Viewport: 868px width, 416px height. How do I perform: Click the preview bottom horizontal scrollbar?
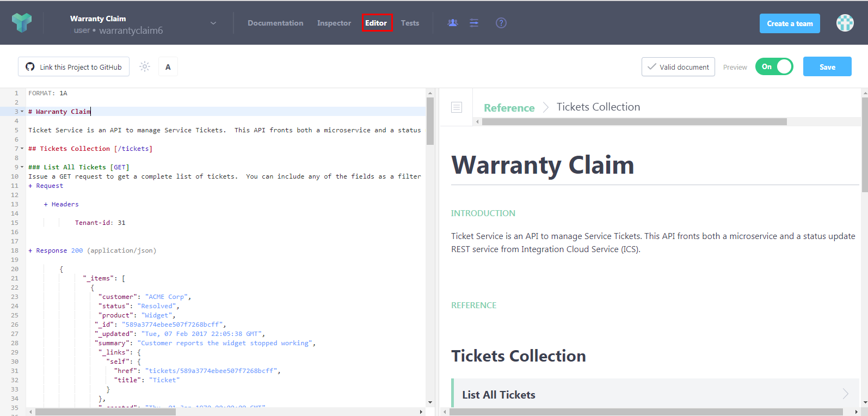pos(646,412)
